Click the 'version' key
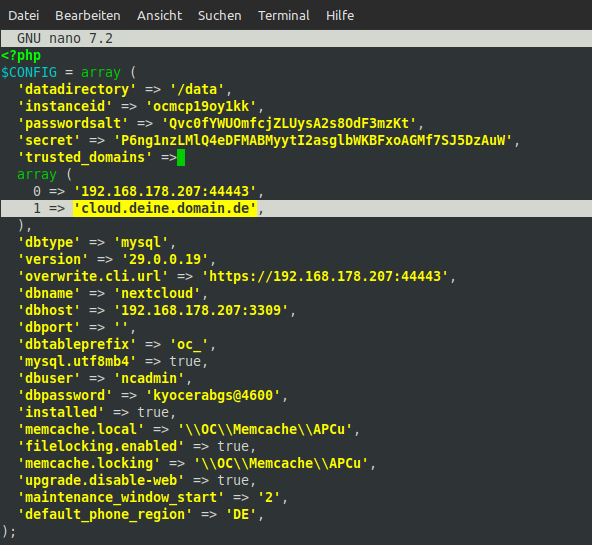This screenshot has height=545, width=592. (53, 259)
